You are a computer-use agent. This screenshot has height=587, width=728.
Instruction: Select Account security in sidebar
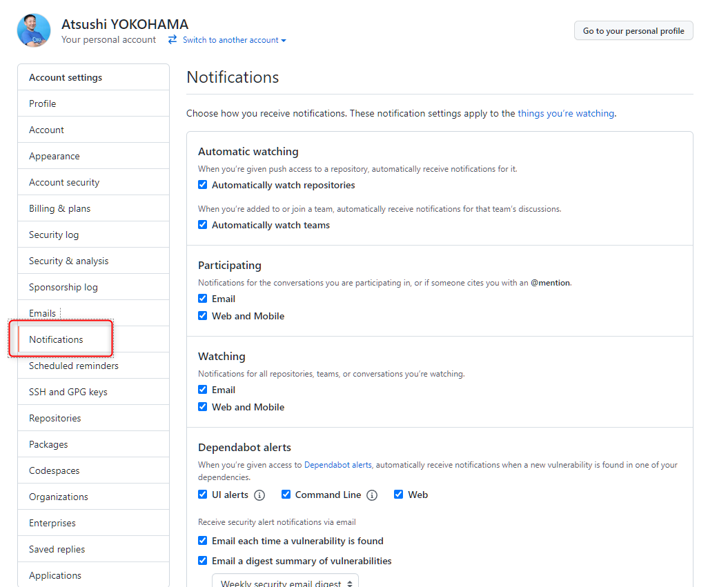tap(93, 182)
